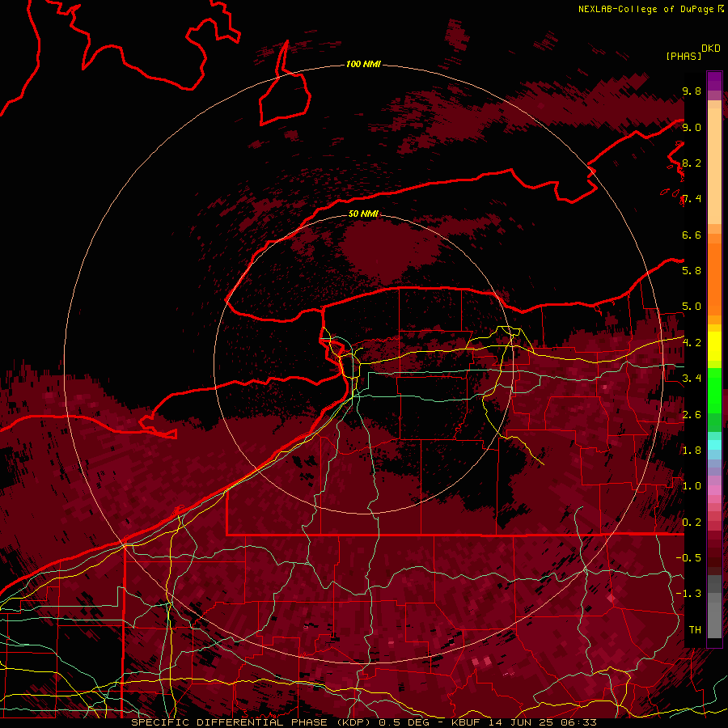Click the 6.6 value on color scale
The image size is (728, 728).
point(692,235)
